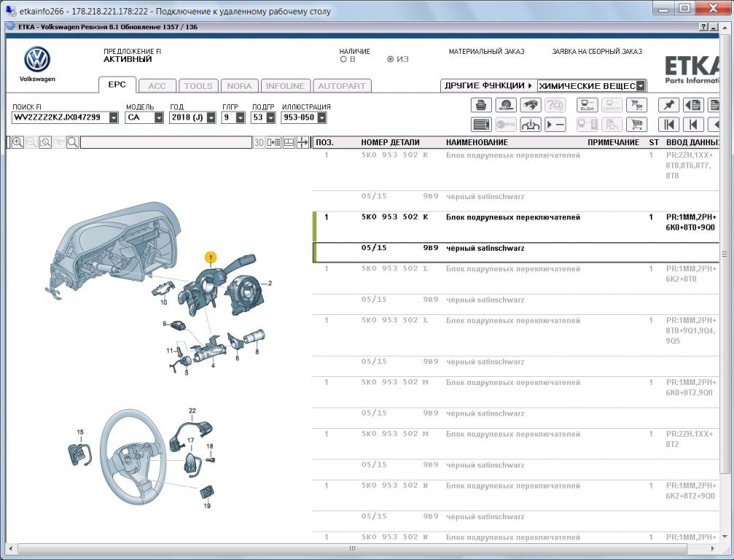
Task: Select the 'ИЗ' availability radio button
Action: [391, 60]
